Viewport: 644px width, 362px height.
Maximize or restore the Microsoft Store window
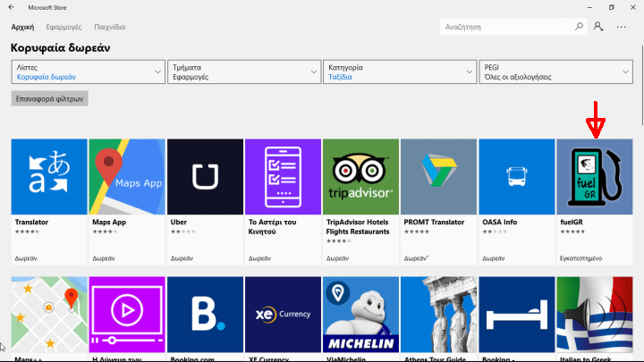pos(612,7)
